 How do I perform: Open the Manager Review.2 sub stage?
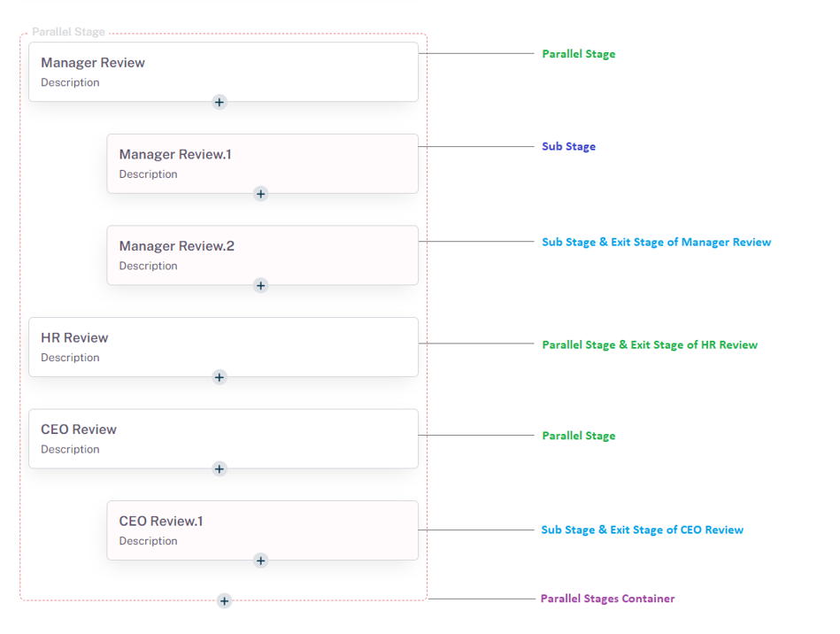[263, 255]
